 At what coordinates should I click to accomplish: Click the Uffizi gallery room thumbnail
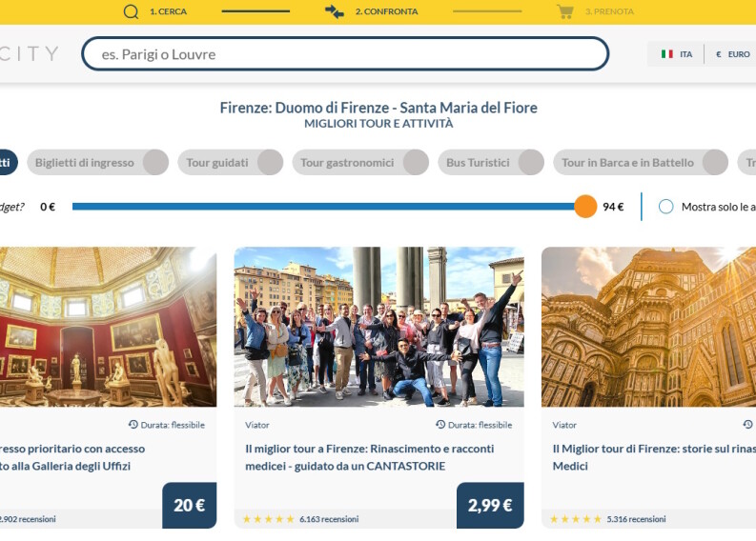click(x=108, y=327)
